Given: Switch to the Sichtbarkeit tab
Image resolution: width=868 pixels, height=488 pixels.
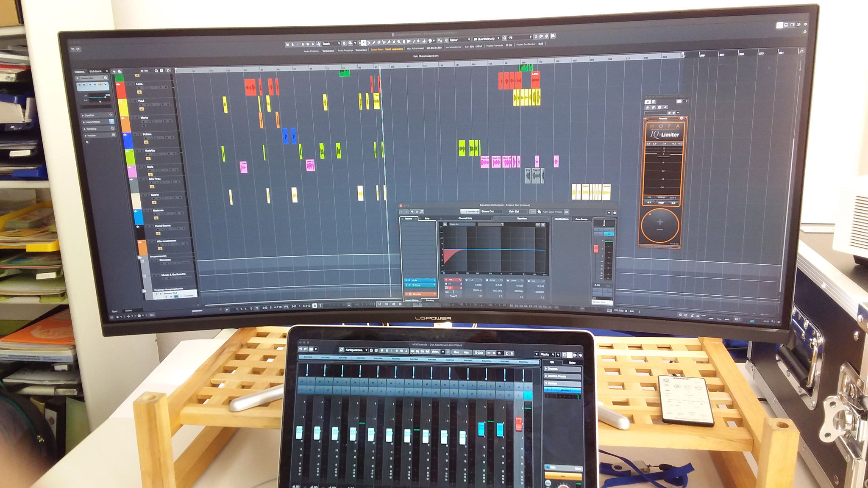Looking at the screenshot, I should click(96, 72).
